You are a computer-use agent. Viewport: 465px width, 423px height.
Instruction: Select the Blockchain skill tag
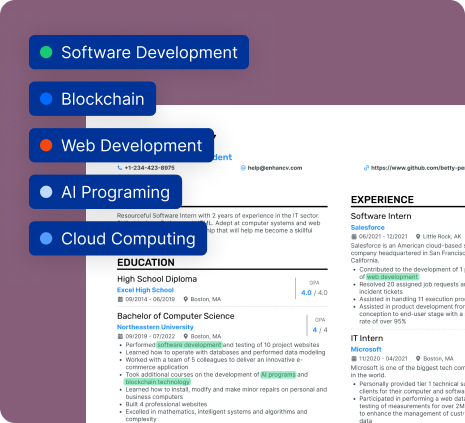(x=92, y=99)
